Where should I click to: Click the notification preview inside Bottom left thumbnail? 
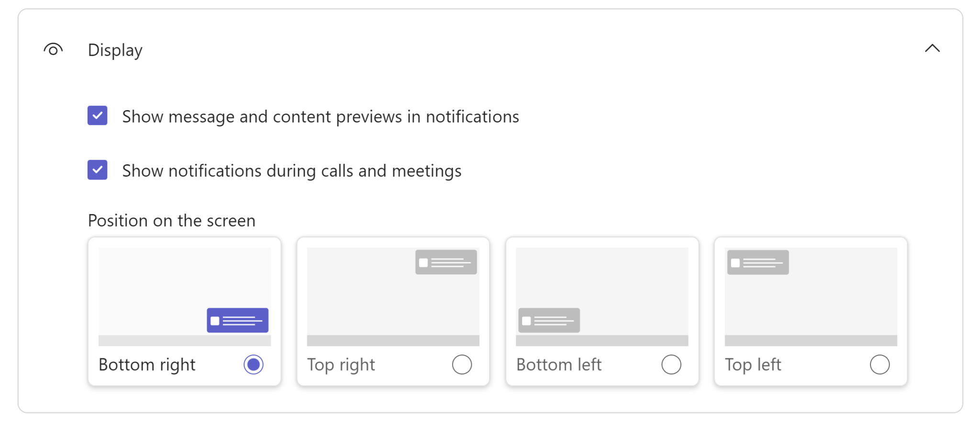(548, 320)
